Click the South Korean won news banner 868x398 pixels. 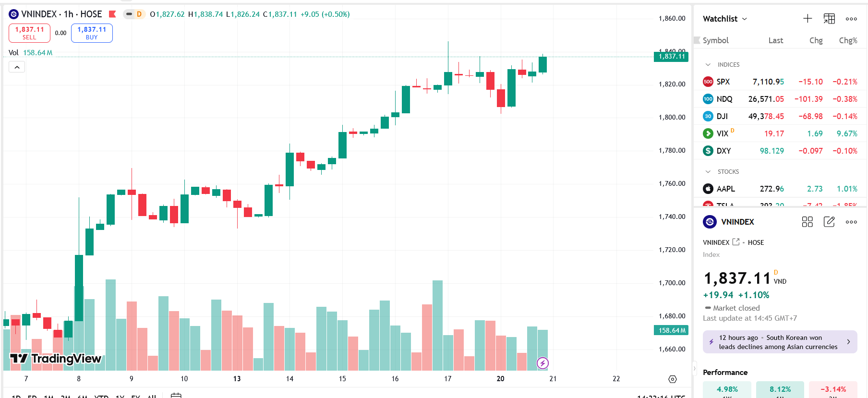pos(780,341)
